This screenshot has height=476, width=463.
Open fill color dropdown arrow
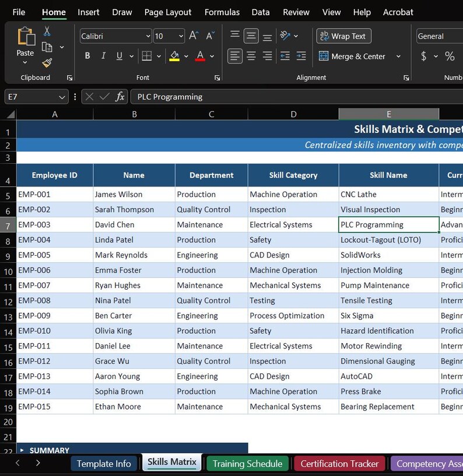point(186,56)
